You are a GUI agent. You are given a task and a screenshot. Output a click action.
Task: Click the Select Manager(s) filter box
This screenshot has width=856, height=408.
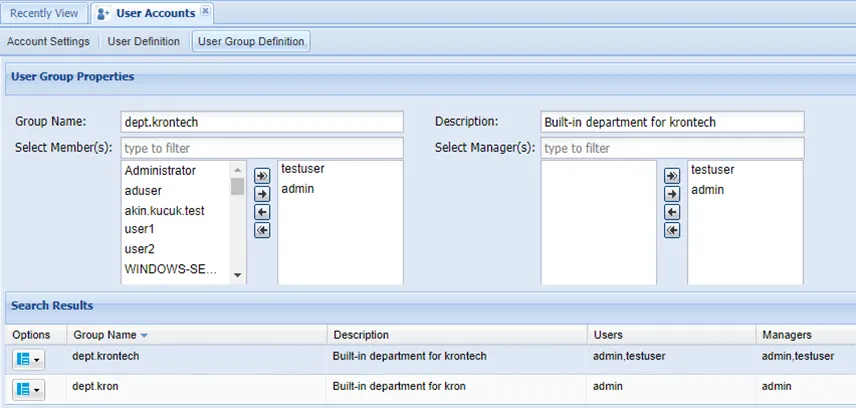672,148
